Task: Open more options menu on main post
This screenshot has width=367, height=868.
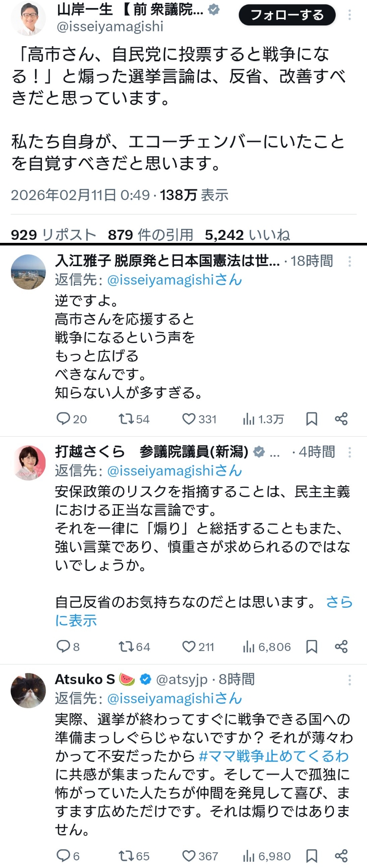Action: tap(350, 15)
